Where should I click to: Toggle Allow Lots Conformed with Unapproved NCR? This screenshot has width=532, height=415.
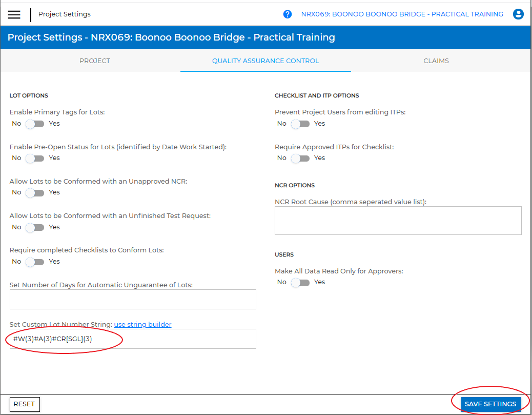click(35, 192)
